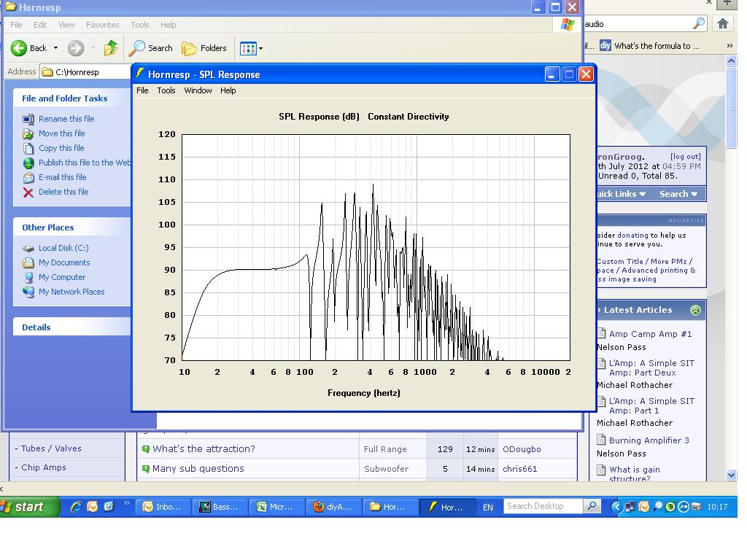The width and height of the screenshot is (747, 560).
Task: Click the Views icon in Explorer toolbar
Action: (x=248, y=48)
